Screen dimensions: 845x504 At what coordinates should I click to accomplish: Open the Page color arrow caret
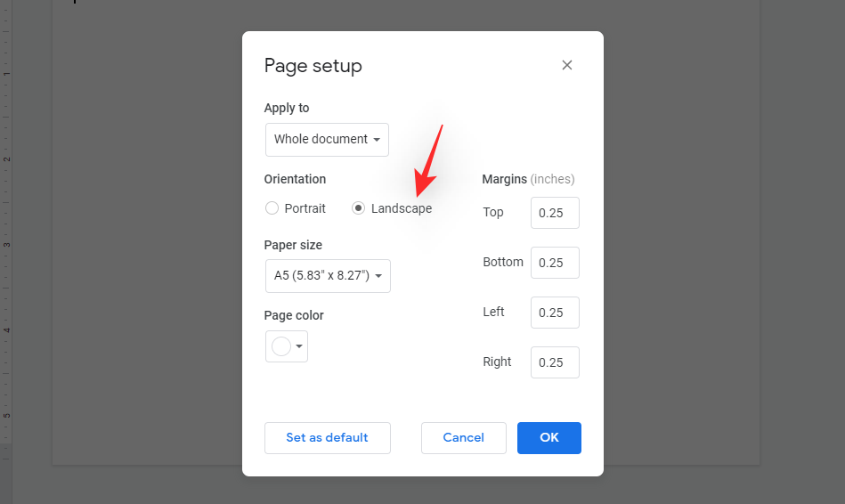pos(300,346)
